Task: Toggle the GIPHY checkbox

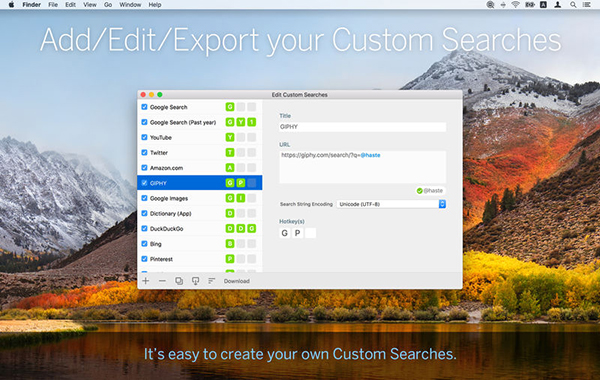Action: point(144,183)
